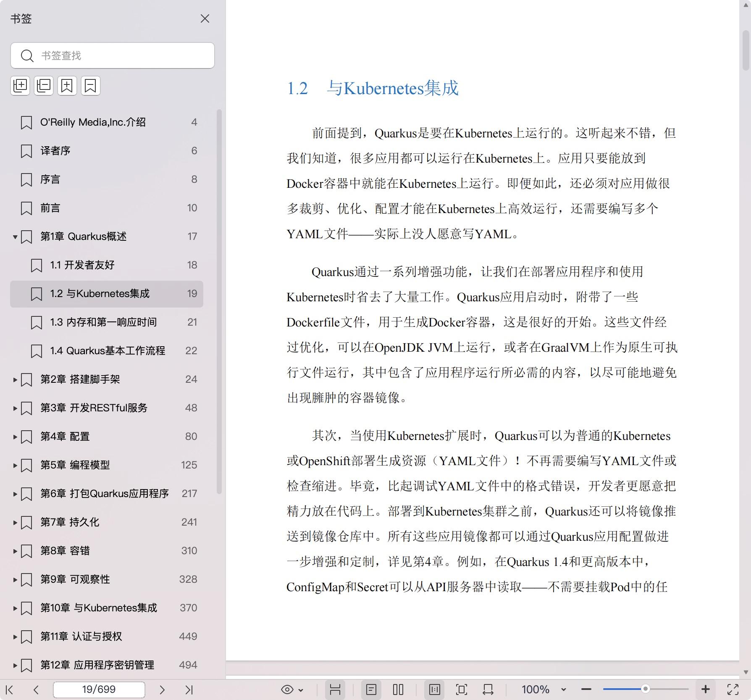Image resolution: width=751 pixels, height=700 pixels.
Task: Expand 第11章 认证与授权 chapter
Action: (x=15, y=637)
